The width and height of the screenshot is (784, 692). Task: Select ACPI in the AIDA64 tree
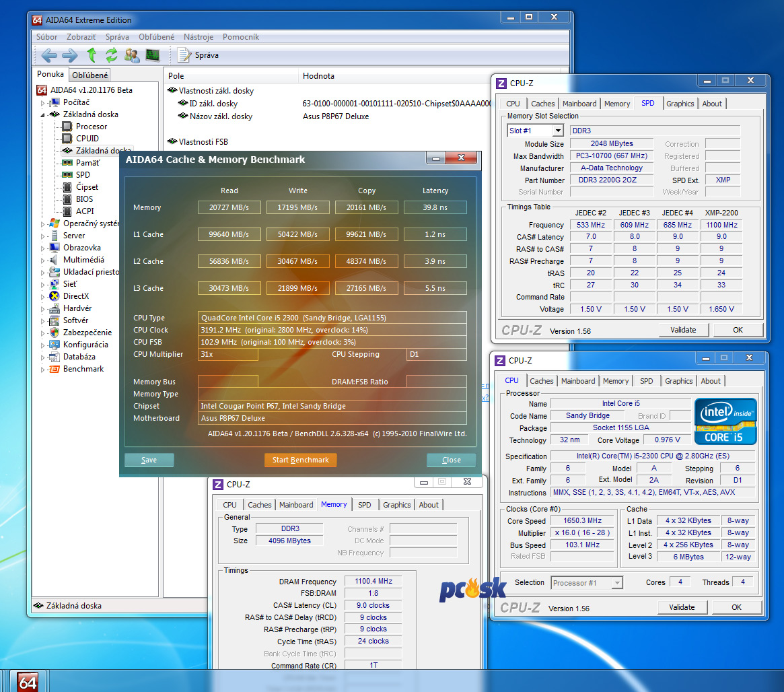tap(85, 211)
